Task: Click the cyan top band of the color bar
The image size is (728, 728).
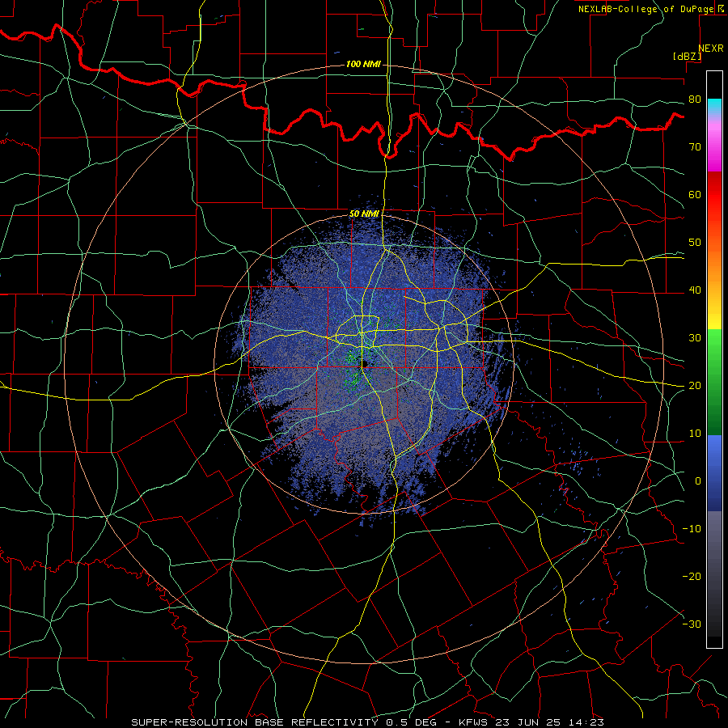Action: pyautogui.click(x=714, y=107)
